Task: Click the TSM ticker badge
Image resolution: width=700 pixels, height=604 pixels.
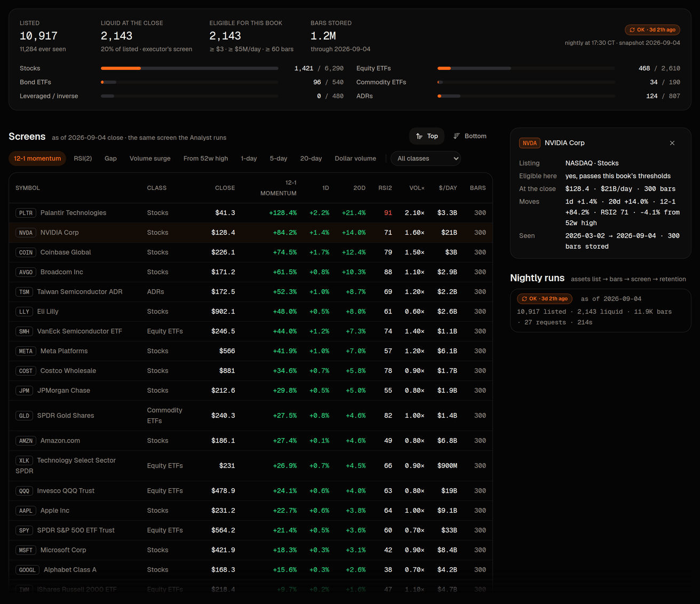Action: pyautogui.click(x=24, y=292)
